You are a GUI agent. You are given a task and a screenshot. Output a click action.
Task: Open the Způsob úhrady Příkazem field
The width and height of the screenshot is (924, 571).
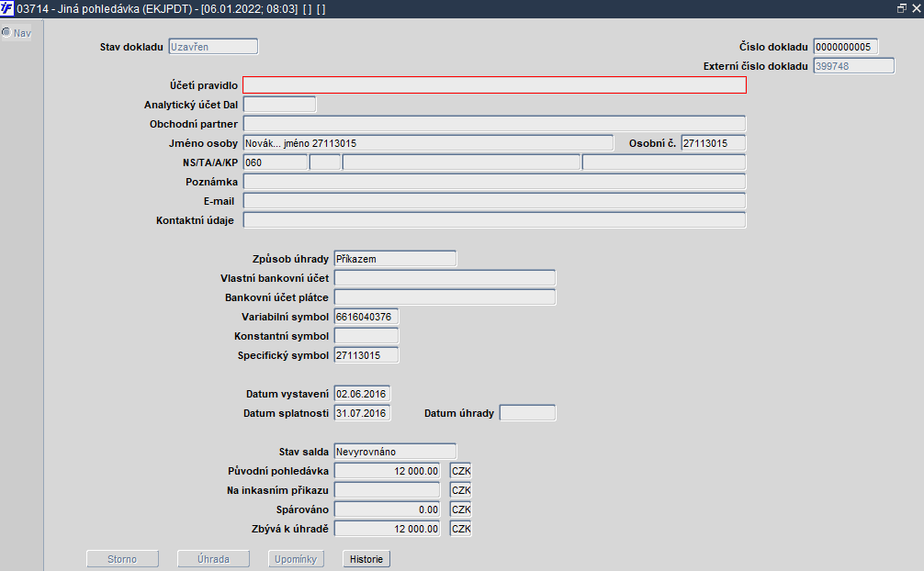click(395, 259)
